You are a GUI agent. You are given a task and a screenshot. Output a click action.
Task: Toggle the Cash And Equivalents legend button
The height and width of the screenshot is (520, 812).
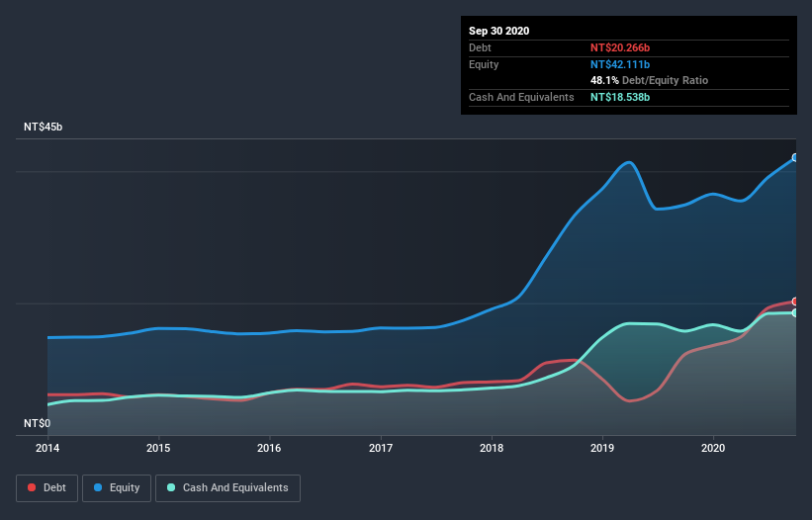tap(227, 488)
